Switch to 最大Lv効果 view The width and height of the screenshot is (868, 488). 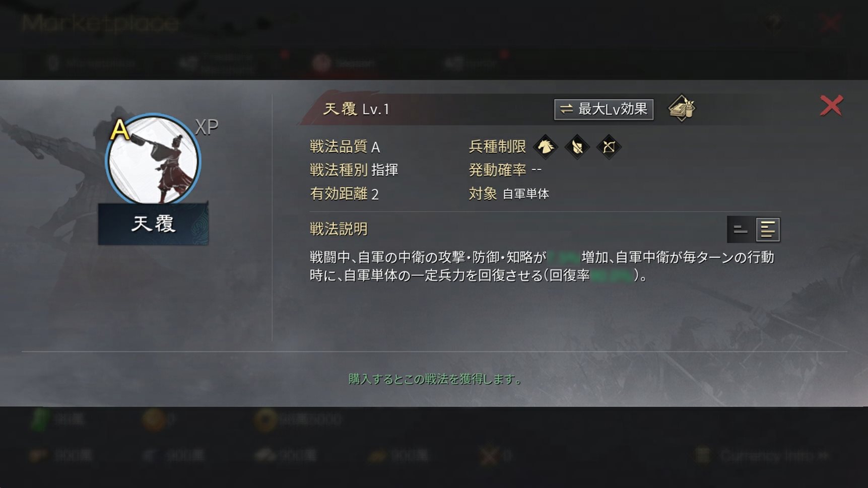tap(604, 109)
